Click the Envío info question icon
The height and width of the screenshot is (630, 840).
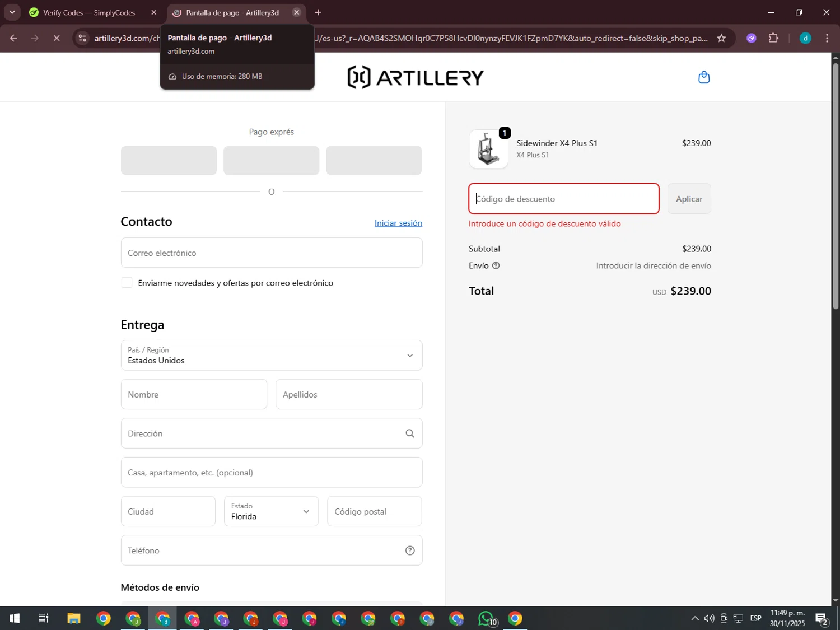496,266
